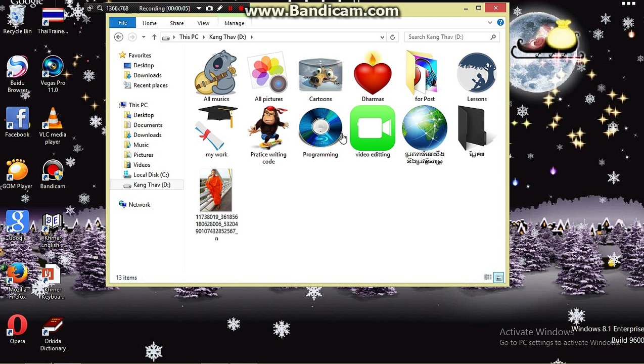Expand the ribbon with the chevron

[490, 23]
